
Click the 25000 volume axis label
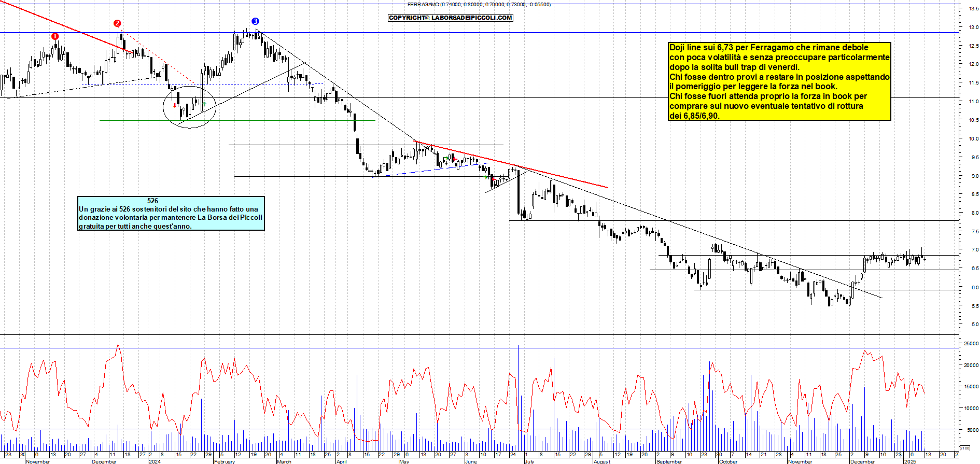click(x=971, y=344)
